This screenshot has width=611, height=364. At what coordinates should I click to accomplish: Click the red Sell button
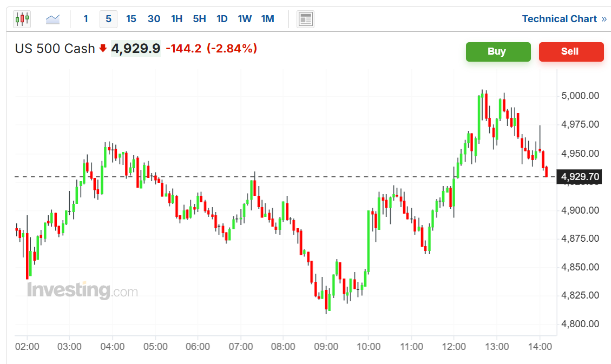click(x=571, y=51)
